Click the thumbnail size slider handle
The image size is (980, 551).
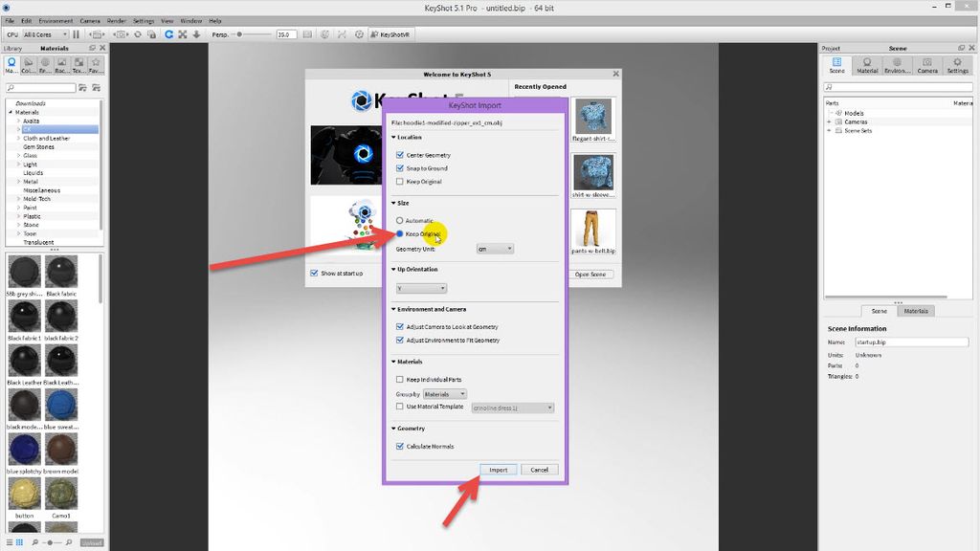point(50,542)
